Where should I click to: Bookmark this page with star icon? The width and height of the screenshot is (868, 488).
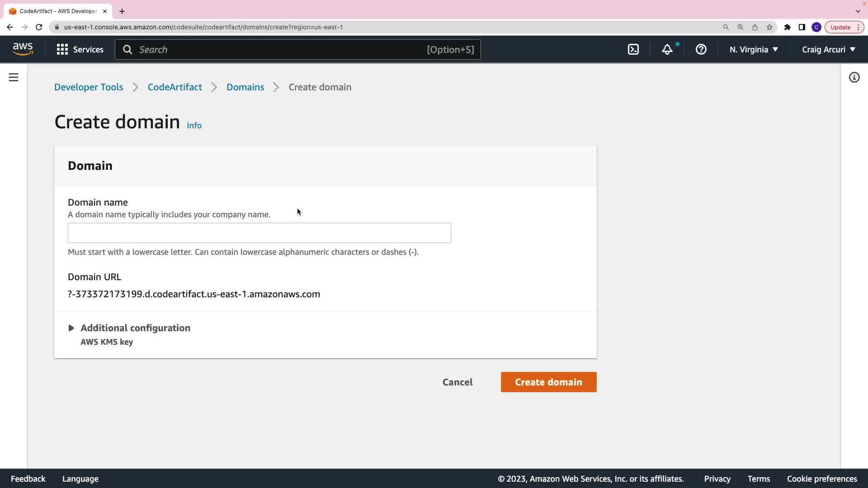(x=769, y=27)
